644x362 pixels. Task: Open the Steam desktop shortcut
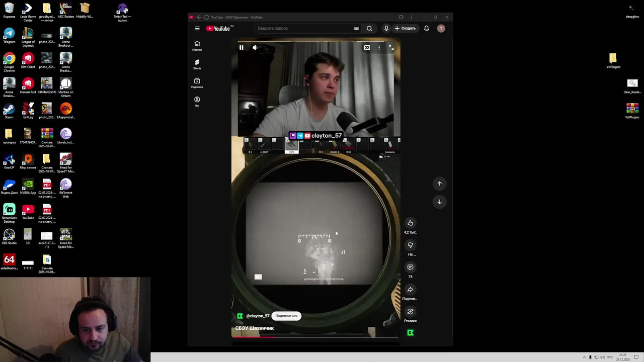(9, 111)
